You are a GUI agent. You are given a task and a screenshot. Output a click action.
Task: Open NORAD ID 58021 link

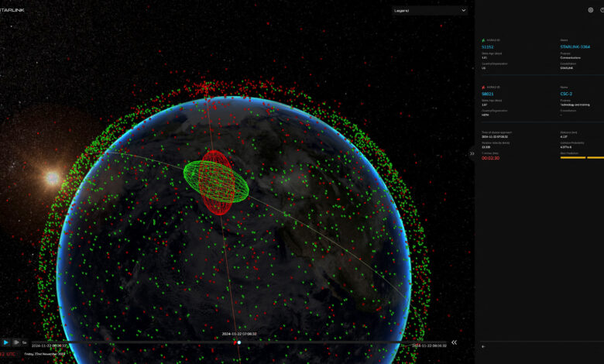487,94
